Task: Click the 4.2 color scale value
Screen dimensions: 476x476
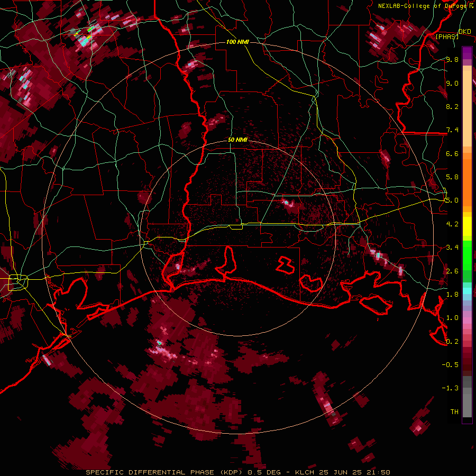Action: pyautogui.click(x=452, y=224)
